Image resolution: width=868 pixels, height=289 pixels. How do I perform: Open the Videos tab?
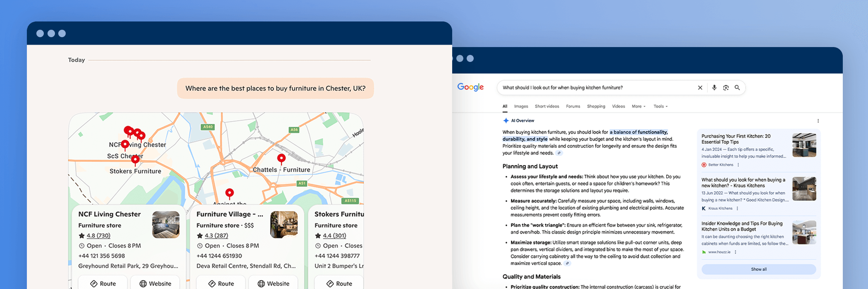[x=618, y=107]
